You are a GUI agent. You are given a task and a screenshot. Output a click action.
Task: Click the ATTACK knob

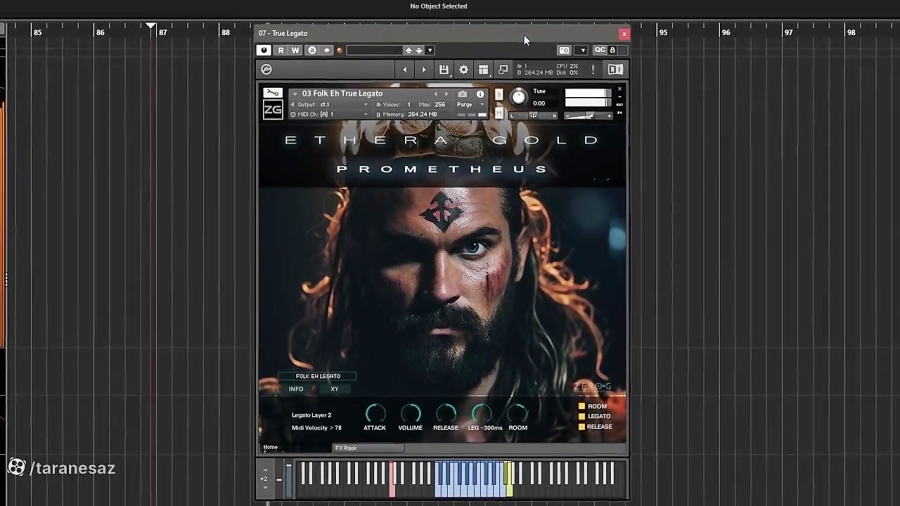pos(375,413)
